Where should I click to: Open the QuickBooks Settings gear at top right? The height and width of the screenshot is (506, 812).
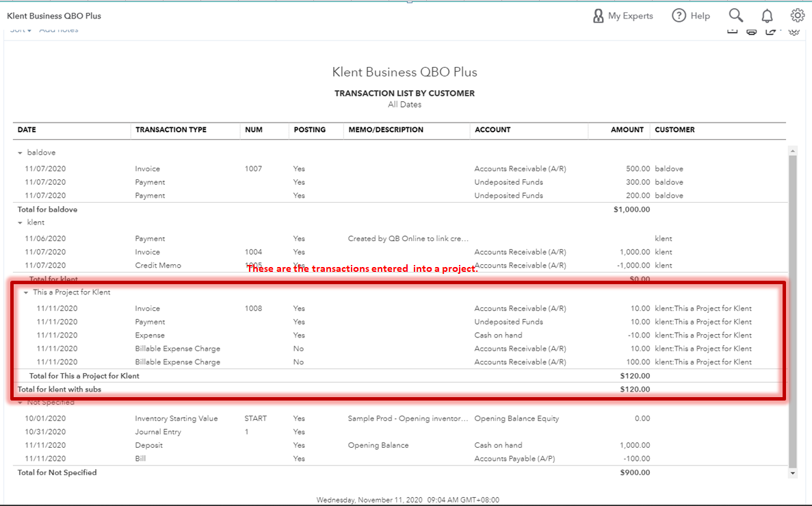click(x=797, y=15)
